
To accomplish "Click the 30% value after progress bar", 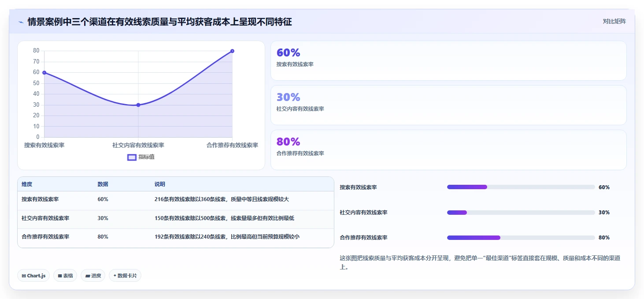I will [x=604, y=213].
